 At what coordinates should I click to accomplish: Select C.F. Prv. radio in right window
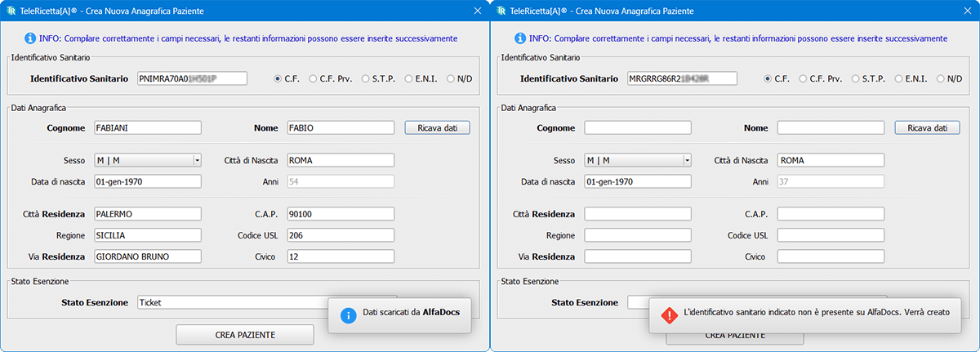pos(804,78)
